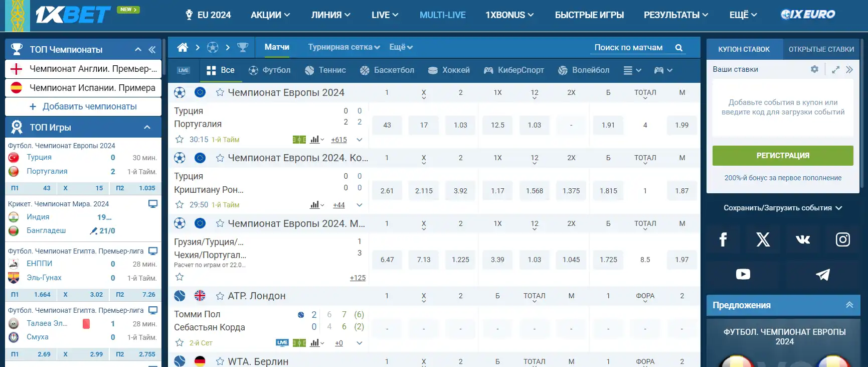Image resolution: width=868 pixels, height=367 pixels.
Task: Collapse bet slip with double-arrow icon
Action: pyautogui.click(x=849, y=70)
